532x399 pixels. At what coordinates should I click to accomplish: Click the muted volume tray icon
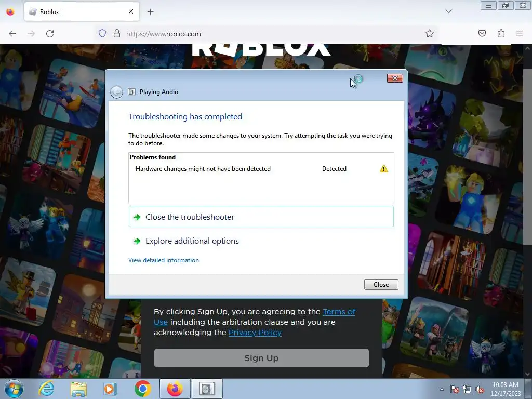pos(480,390)
